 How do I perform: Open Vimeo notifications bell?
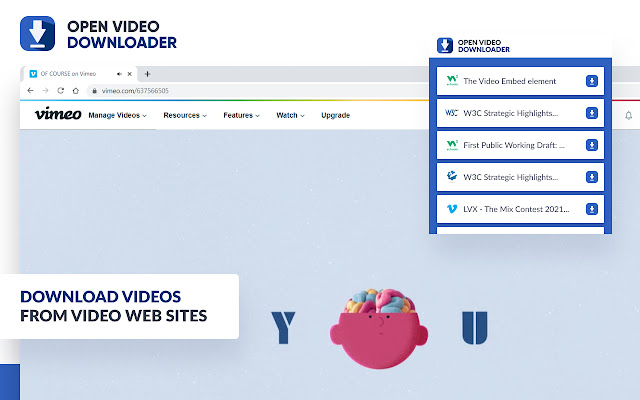(x=629, y=116)
